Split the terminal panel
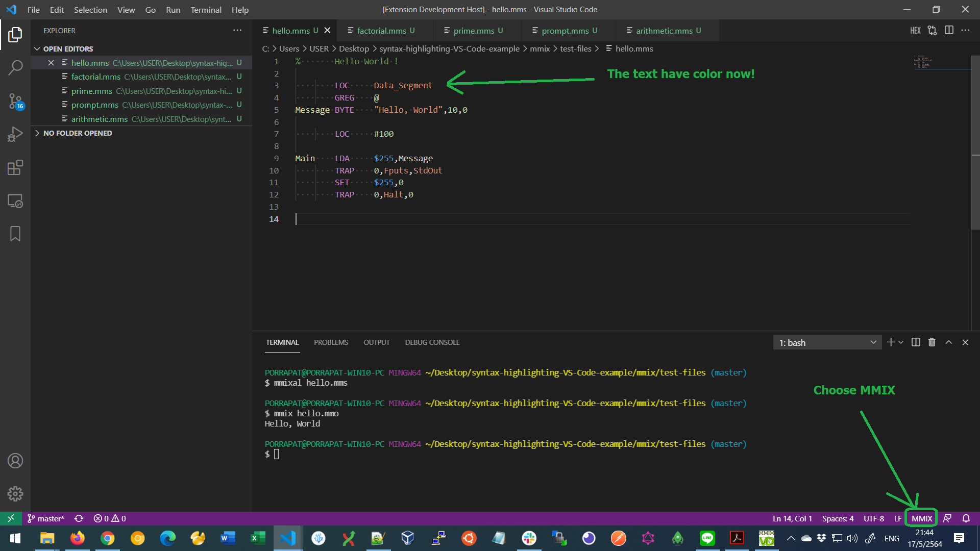 click(916, 342)
